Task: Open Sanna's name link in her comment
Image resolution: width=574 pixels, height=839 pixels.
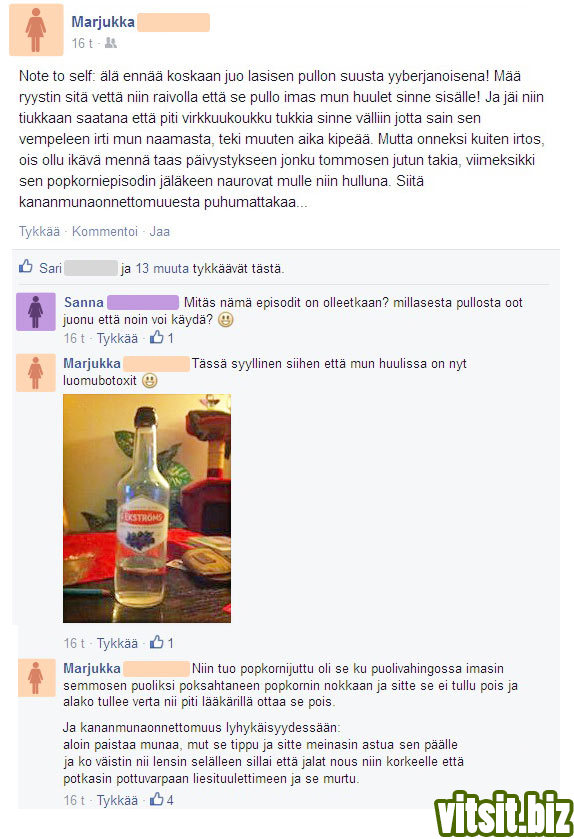Action: tap(83, 302)
